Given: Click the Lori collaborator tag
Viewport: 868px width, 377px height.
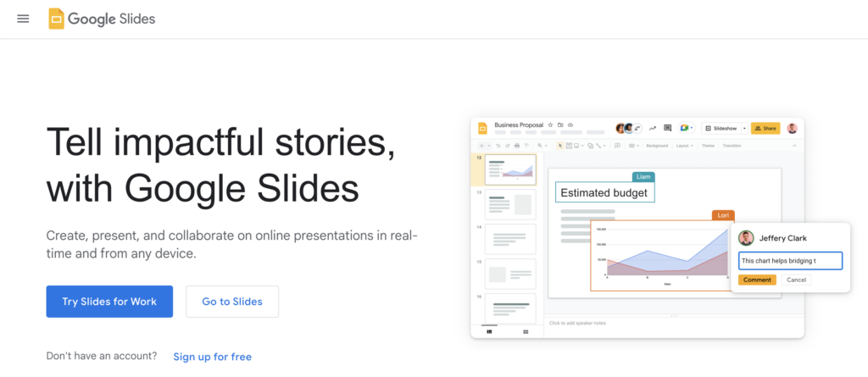Looking at the screenshot, I should [x=723, y=215].
